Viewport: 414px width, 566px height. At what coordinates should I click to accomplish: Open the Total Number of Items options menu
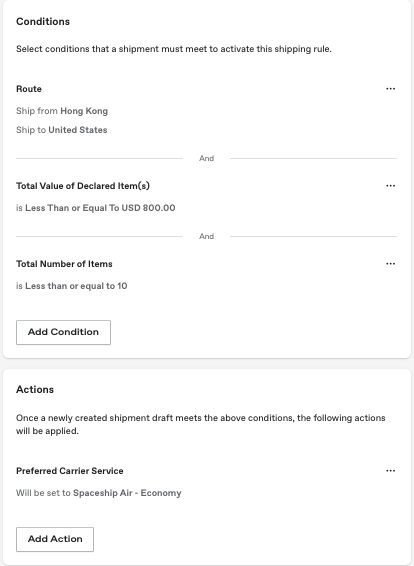pyautogui.click(x=391, y=264)
